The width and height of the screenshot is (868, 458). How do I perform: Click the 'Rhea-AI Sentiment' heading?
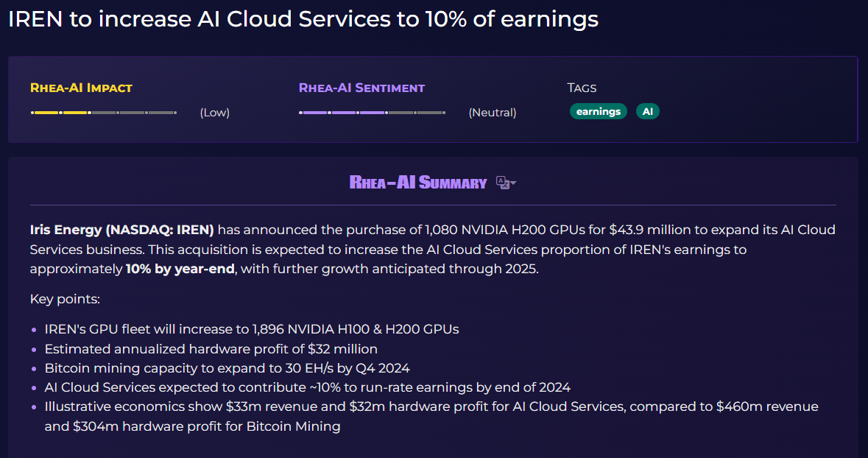click(361, 88)
